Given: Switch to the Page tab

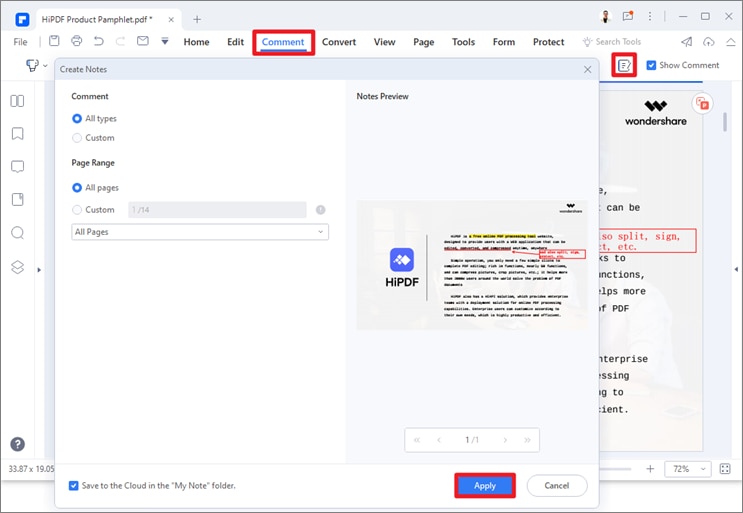Looking at the screenshot, I should [424, 42].
